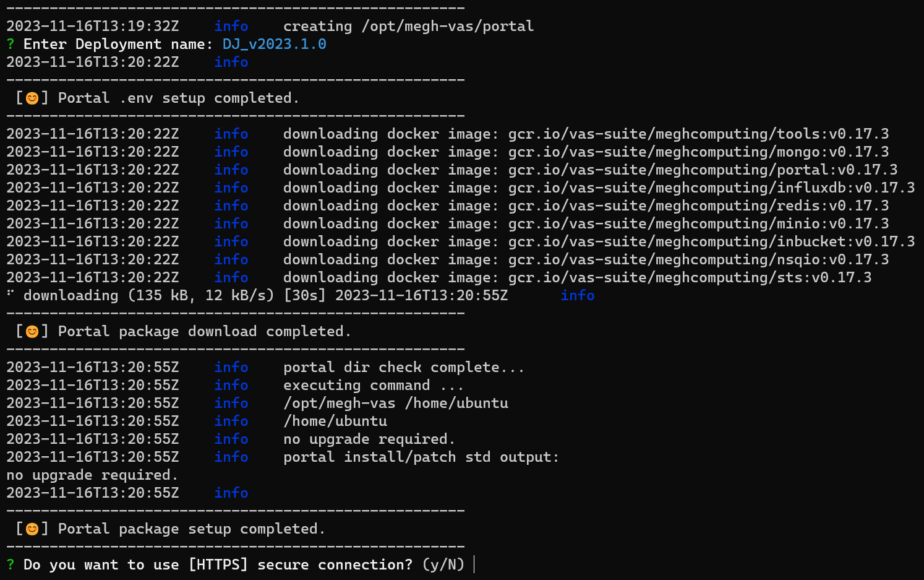The image size is (924, 580).
Task: Click the "portal install/patch std output:" text
Action: click(x=421, y=457)
